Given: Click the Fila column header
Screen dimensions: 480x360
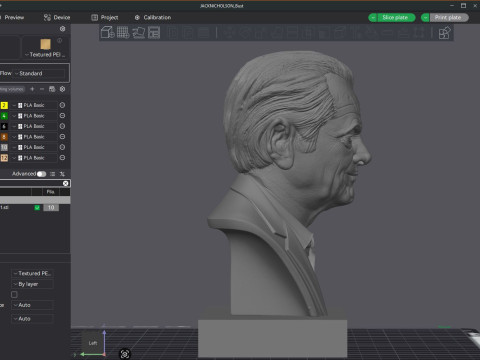Looking at the screenshot, I should pos(51,192).
